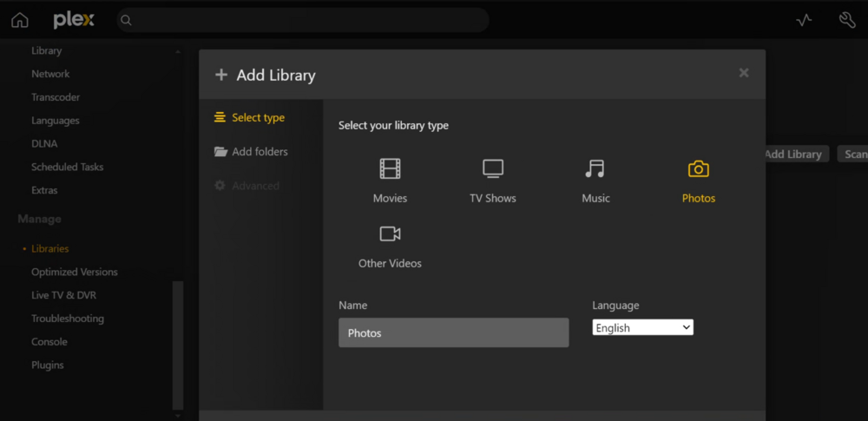The width and height of the screenshot is (868, 421).
Task: Open Languages settings in sidebar
Action: (56, 120)
